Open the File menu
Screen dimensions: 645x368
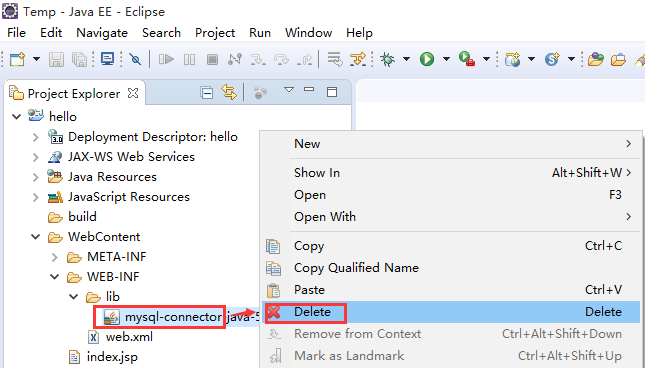[16, 32]
